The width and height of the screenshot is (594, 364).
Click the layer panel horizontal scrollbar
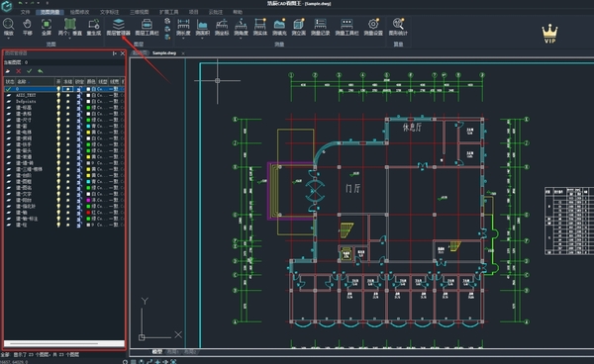click(x=63, y=343)
